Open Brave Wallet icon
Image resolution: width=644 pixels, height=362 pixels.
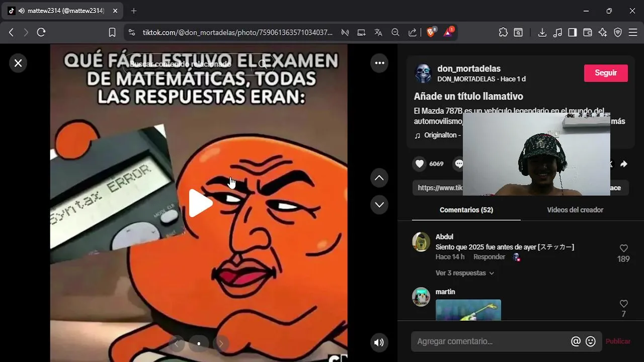point(587,32)
